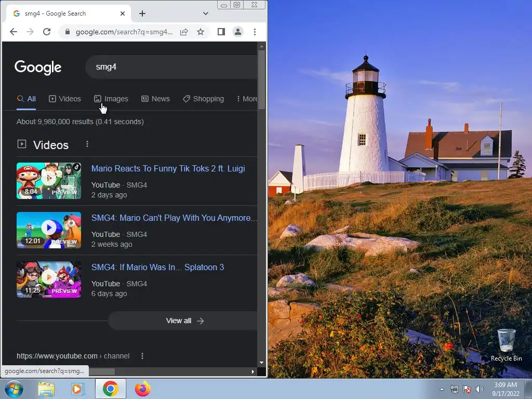This screenshot has width=532, height=399.
Task: Play the 12:01 video thumbnail preview
Action: (x=49, y=230)
